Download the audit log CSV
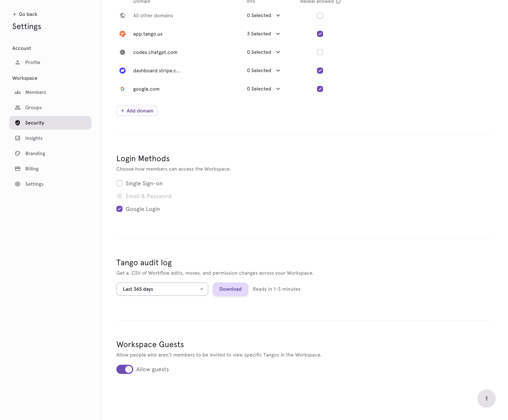Viewport: 508px width, 420px height. point(230,289)
